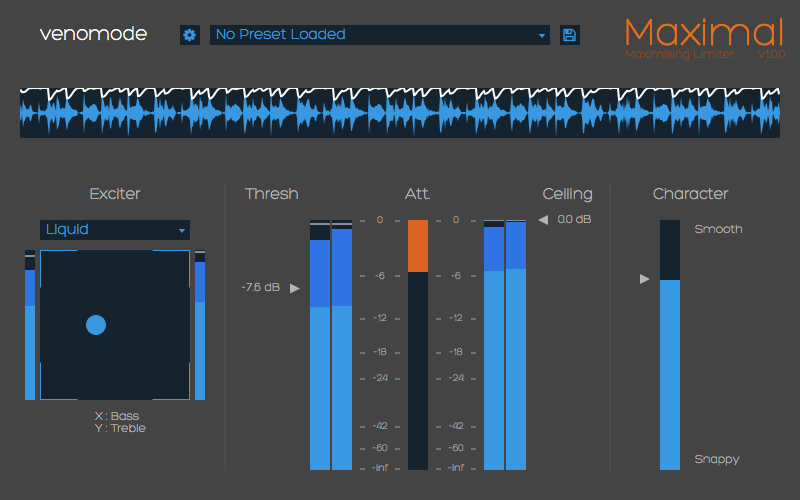Expand the preset list arrow

coord(541,36)
